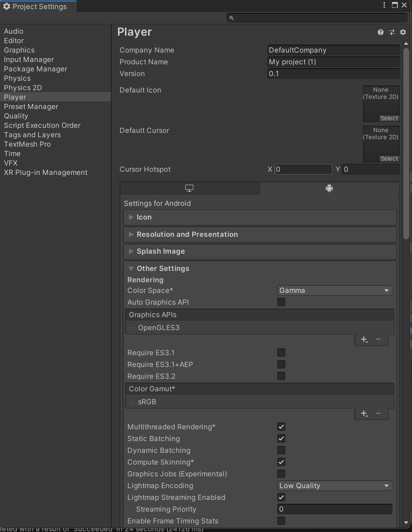
Task: Select Player settings category
Action: click(56, 97)
